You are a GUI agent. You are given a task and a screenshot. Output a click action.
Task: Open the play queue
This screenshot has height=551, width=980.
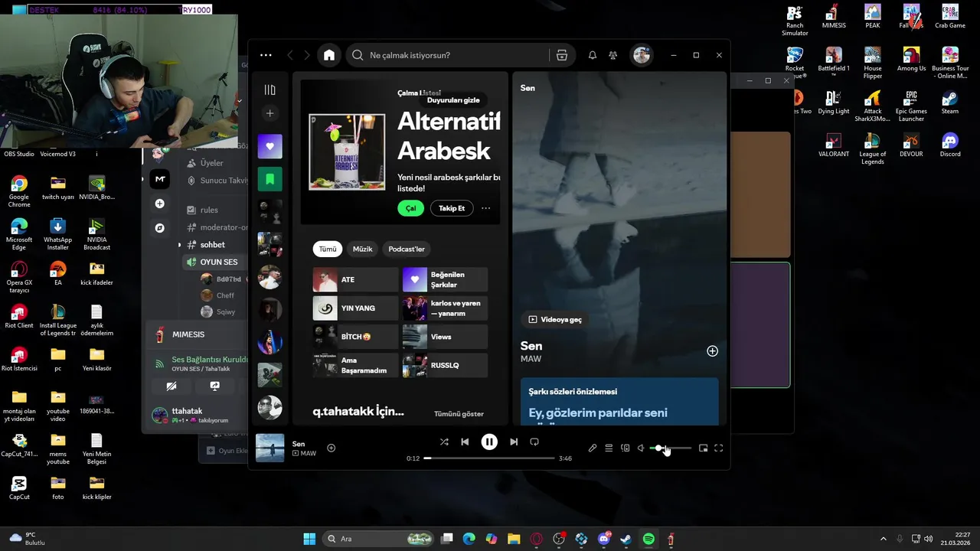(609, 448)
